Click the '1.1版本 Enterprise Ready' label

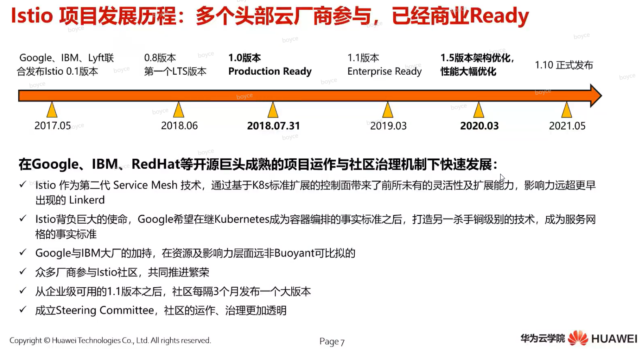(384, 65)
